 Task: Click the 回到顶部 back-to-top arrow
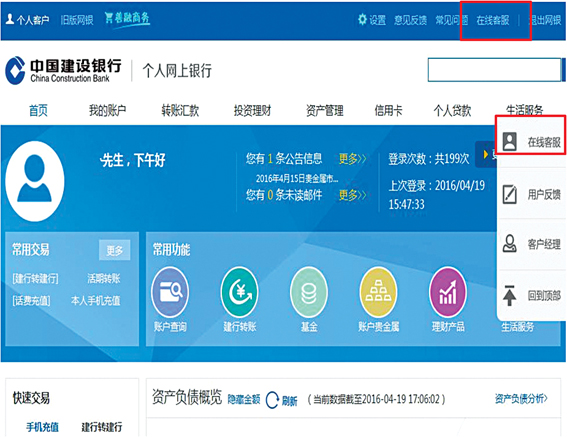pyautogui.click(x=510, y=295)
